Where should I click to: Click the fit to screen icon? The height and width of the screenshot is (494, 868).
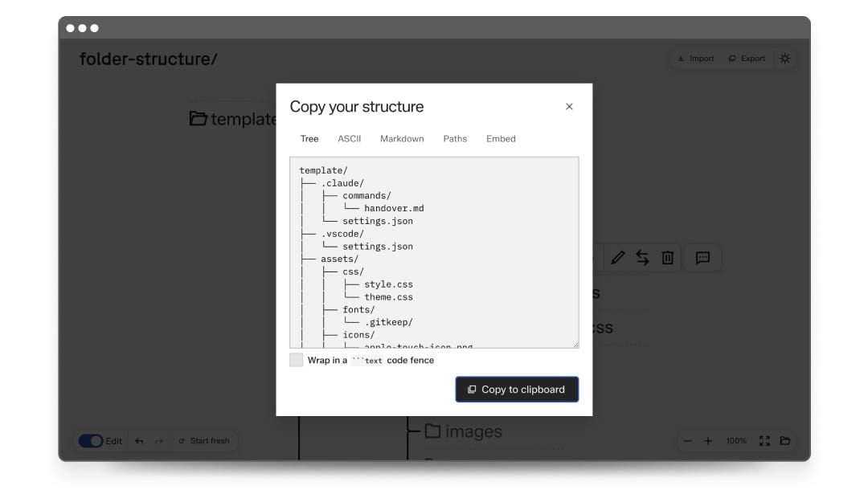764,441
